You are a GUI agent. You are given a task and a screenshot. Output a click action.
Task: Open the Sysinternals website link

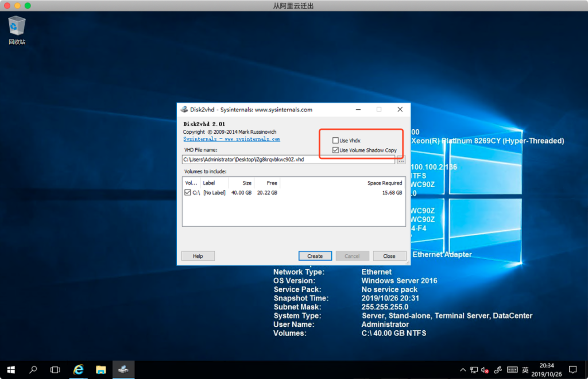pyautogui.click(x=231, y=139)
